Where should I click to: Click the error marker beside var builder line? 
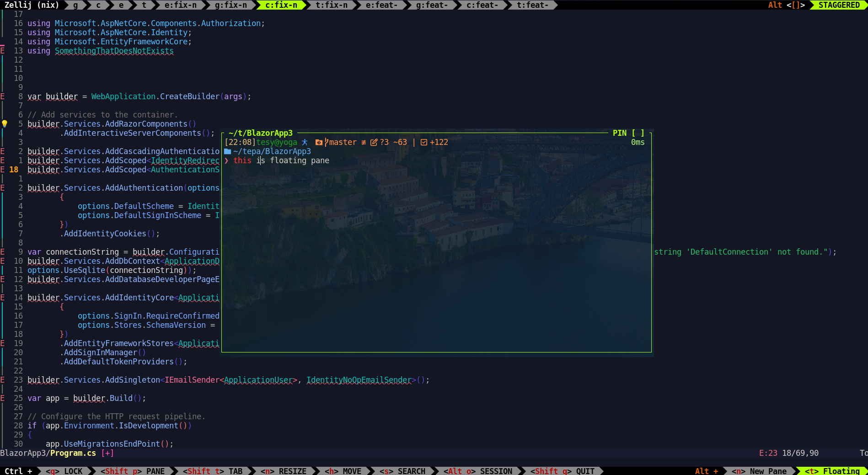[x=2, y=96]
